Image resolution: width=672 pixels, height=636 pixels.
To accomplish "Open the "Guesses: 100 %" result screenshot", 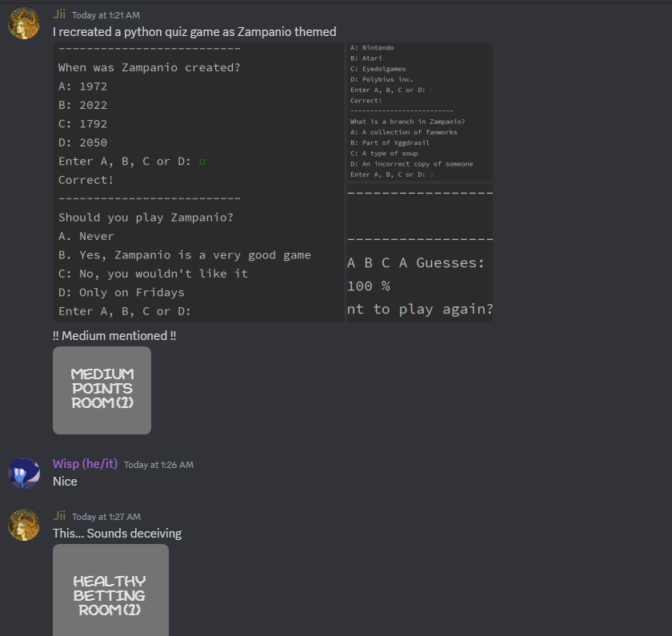I will (x=419, y=253).
